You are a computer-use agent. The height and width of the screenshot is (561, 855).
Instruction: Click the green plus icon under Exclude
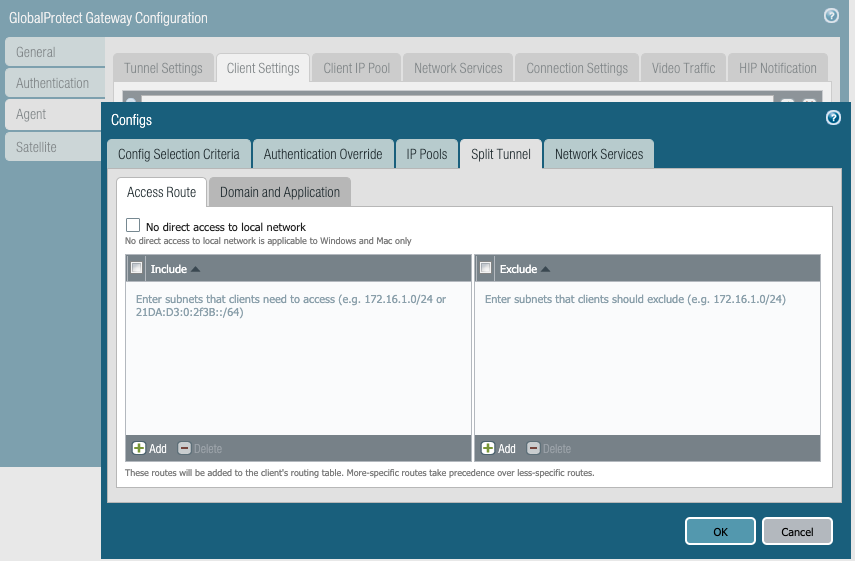tap(488, 448)
